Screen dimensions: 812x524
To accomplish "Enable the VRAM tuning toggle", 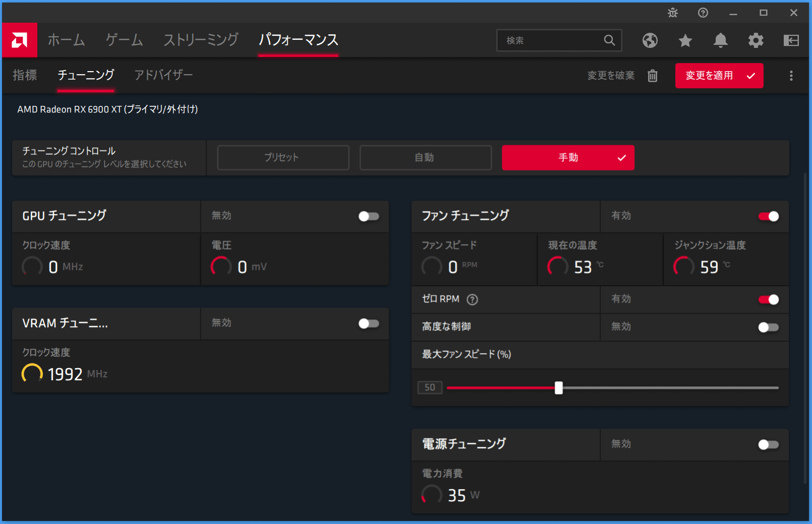I will (369, 323).
